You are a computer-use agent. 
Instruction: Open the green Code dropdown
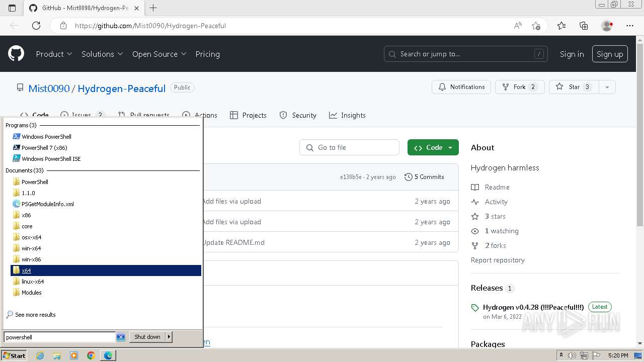click(433, 147)
